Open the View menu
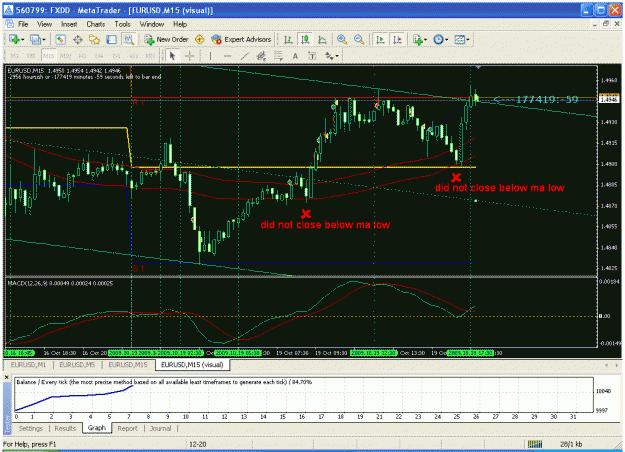Image resolution: width=625 pixels, height=452 pixels. tap(44, 24)
